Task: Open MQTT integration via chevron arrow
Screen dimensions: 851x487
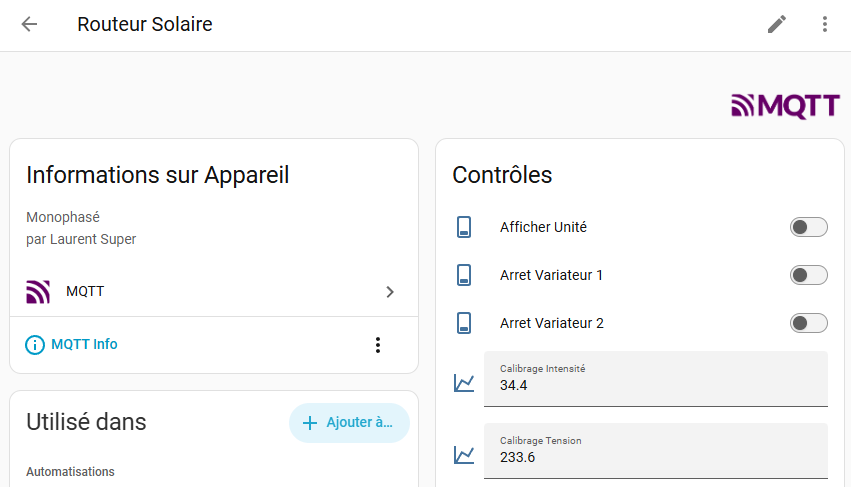Action: coord(390,292)
